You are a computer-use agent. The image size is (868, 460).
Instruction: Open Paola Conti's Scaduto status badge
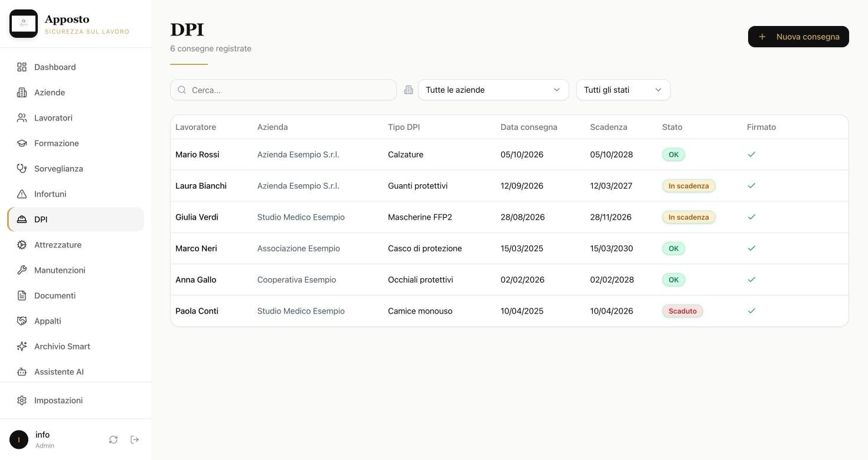coord(683,311)
